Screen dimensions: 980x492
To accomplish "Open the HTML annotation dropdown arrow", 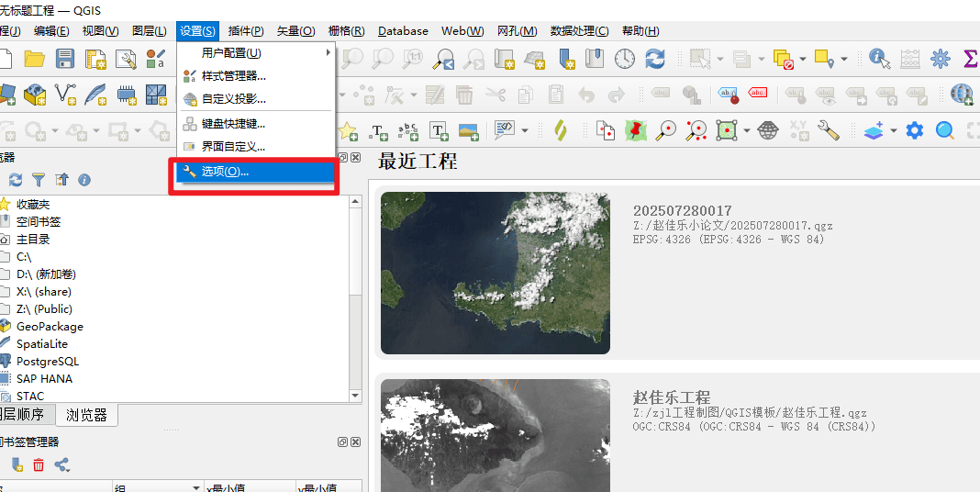I will [524, 130].
